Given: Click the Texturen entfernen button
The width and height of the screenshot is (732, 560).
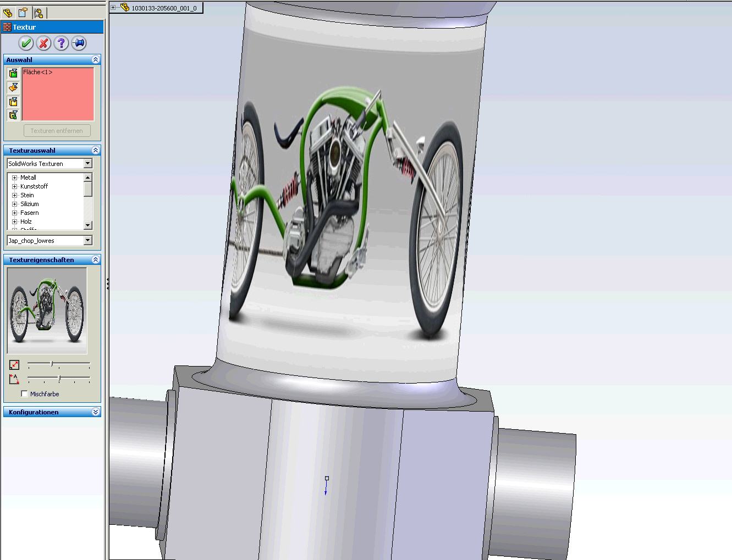Looking at the screenshot, I should (57, 131).
